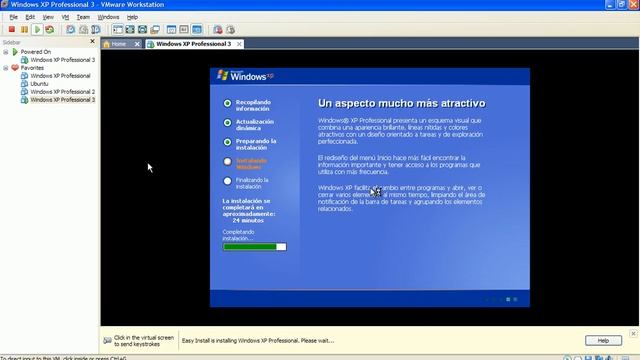Screen dimensions: 640x360
Task: Select Windows XP Professional 3 in Favorites
Action: click(x=62, y=100)
